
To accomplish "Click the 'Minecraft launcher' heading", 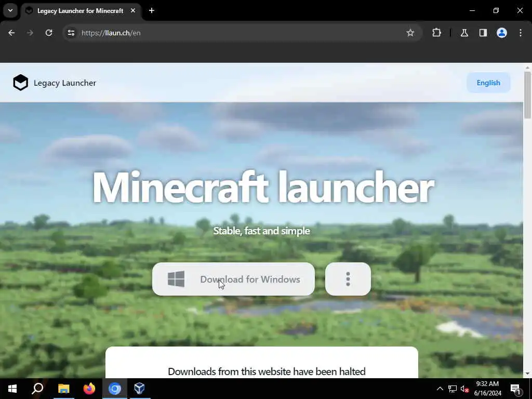I will (263, 187).
